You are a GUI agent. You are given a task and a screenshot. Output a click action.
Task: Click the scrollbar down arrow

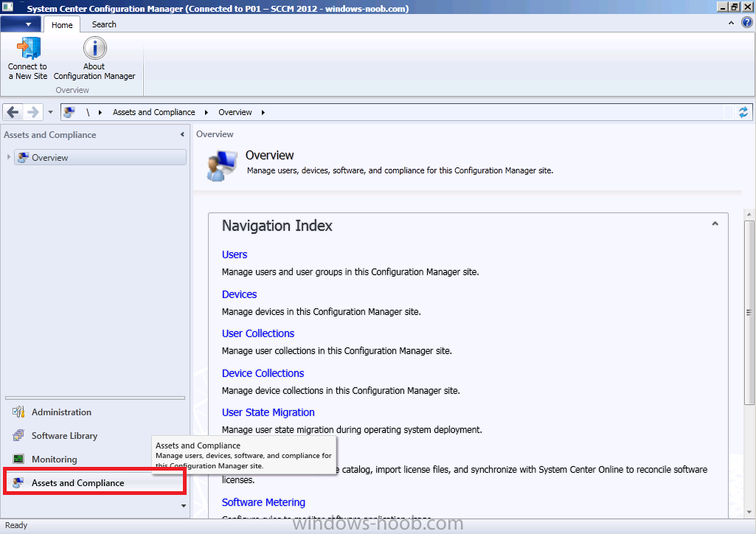click(749, 512)
